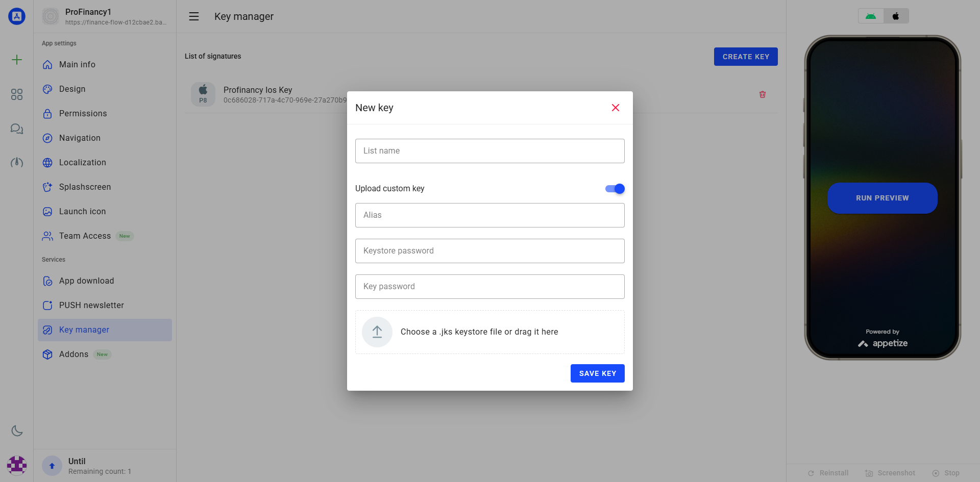
Task: Focus the Key password field
Action: coord(490,287)
